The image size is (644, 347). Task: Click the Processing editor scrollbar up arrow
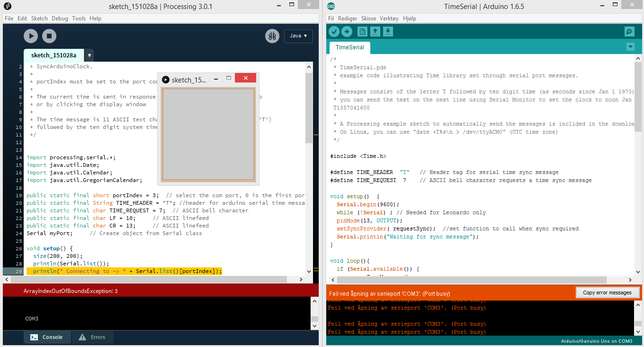309,67
